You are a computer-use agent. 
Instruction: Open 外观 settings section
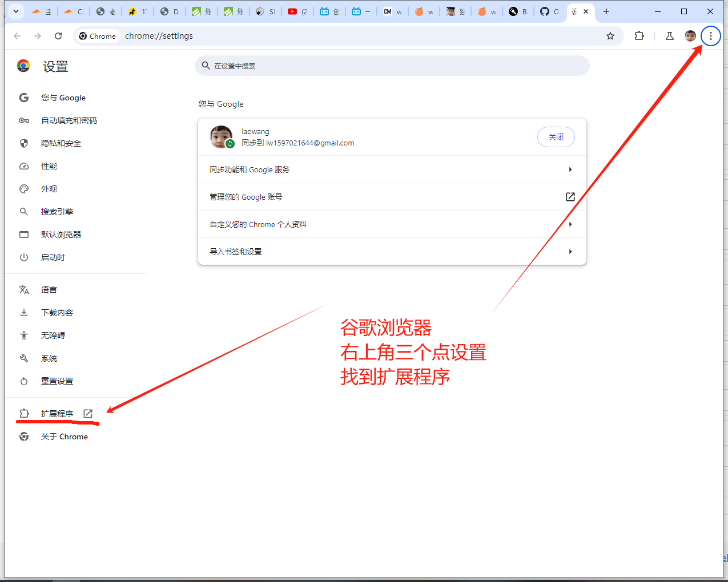49,189
